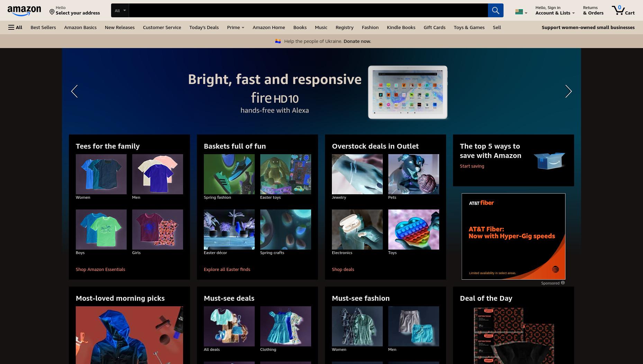643x364 pixels.
Task: Open Men tees thumbnail
Action: tap(157, 174)
